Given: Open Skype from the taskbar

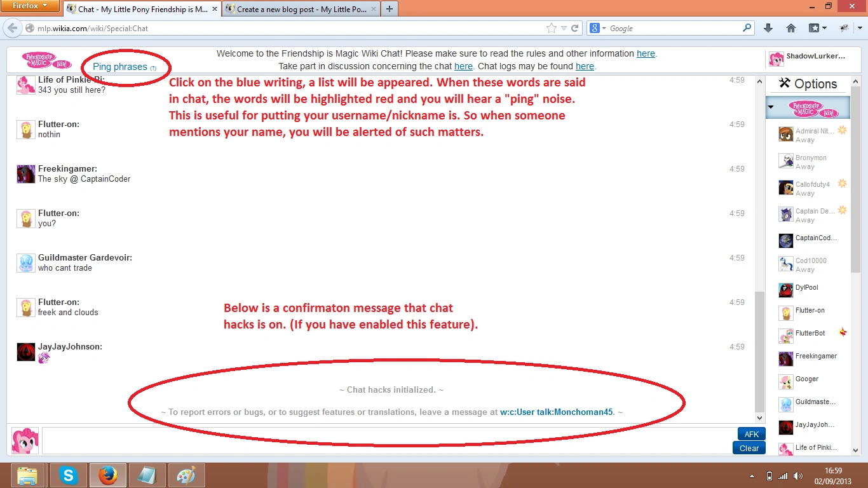Looking at the screenshot, I should pos(68,475).
